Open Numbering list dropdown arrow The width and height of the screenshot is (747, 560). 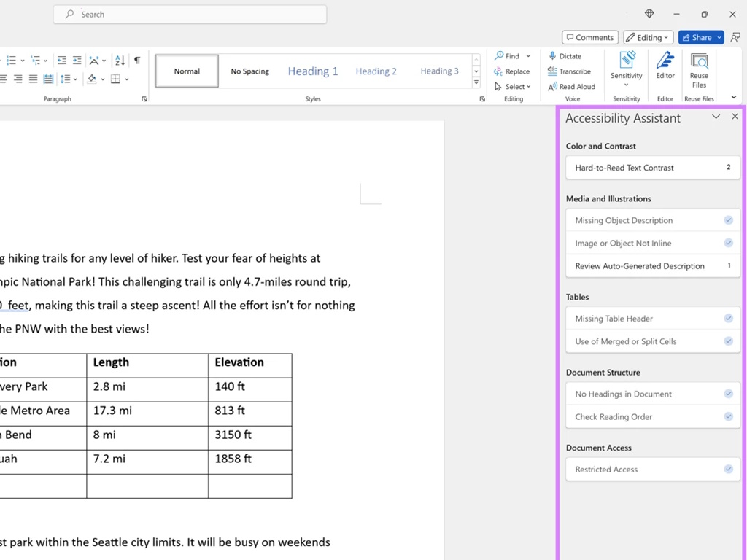23,61
